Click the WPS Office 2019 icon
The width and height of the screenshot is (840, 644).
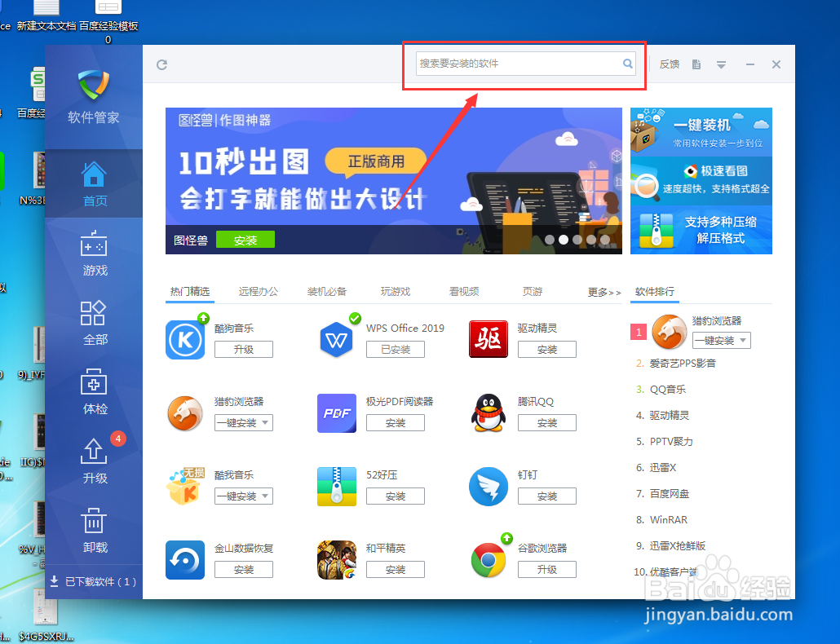click(337, 339)
